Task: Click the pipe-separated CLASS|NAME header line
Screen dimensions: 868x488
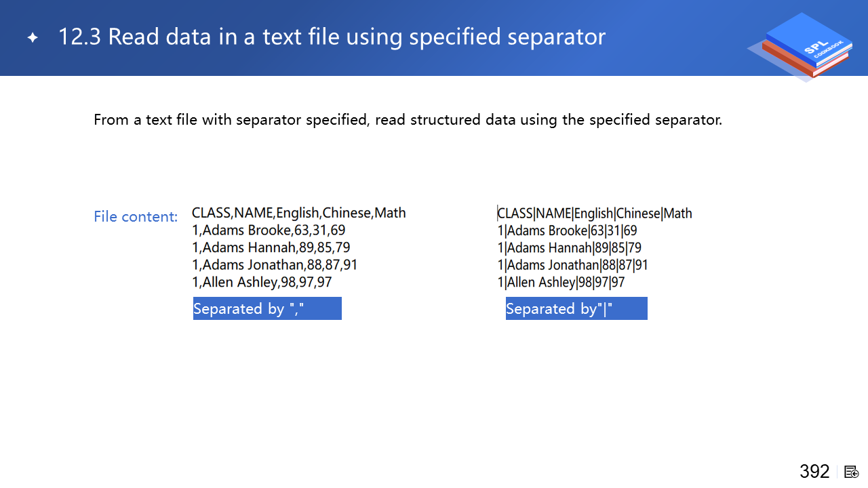Action: 595,213
